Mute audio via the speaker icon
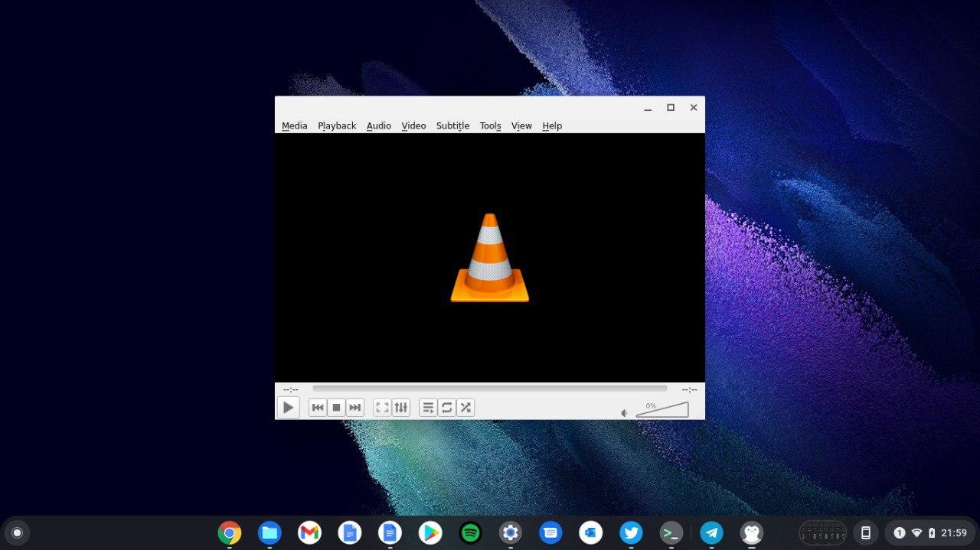 (624, 413)
